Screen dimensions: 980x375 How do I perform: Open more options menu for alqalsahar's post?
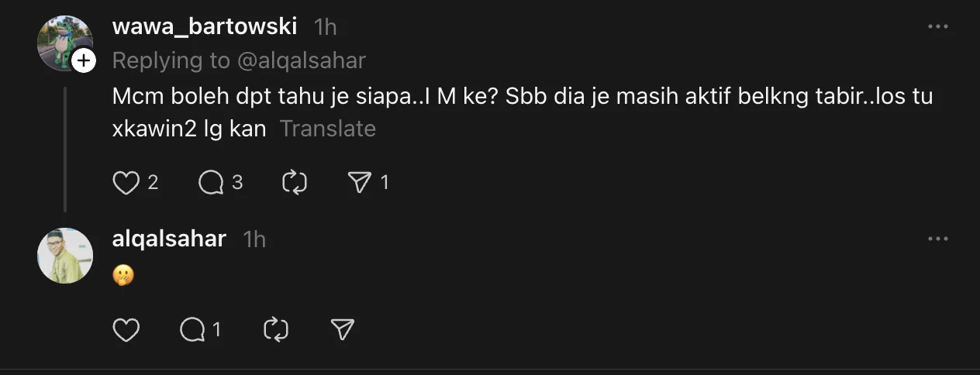click(x=938, y=239)
